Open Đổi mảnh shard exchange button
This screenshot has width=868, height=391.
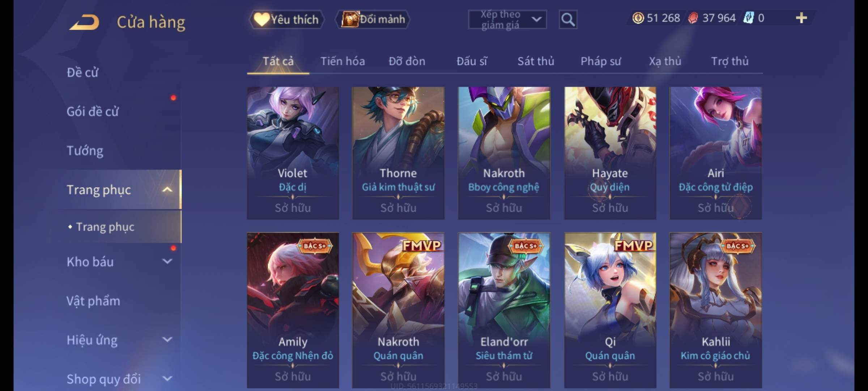[373, 19]
